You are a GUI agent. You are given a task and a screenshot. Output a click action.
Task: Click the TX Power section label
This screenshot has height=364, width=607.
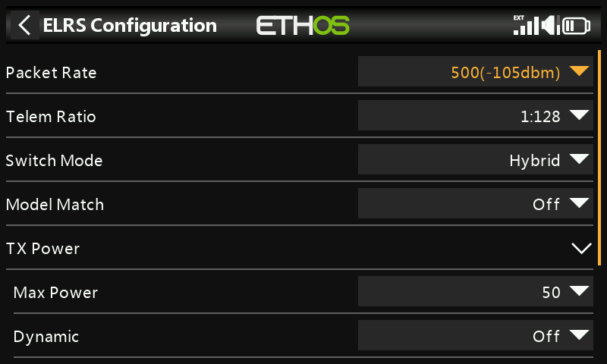click(x=42, y=248)
